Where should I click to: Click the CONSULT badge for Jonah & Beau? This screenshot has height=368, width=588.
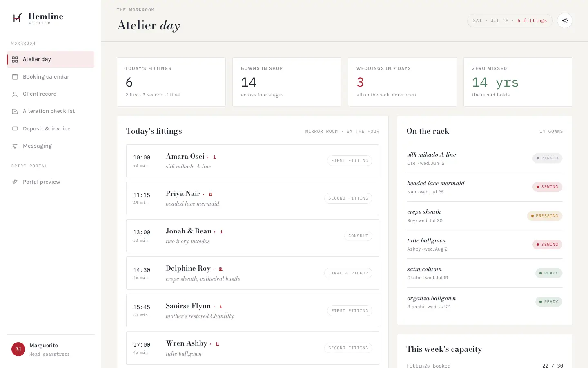point(358,236)
